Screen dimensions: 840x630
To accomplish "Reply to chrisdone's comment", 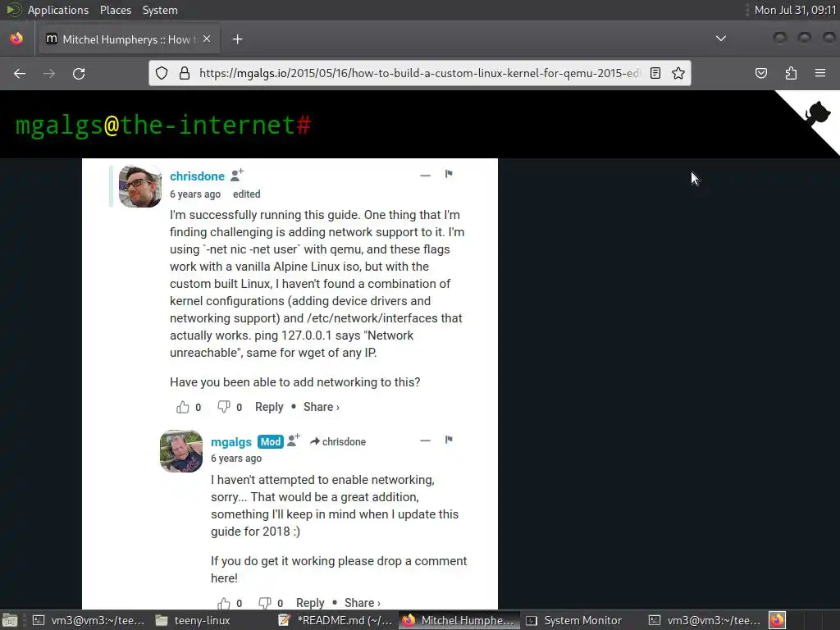I will (x=269, y=407).
